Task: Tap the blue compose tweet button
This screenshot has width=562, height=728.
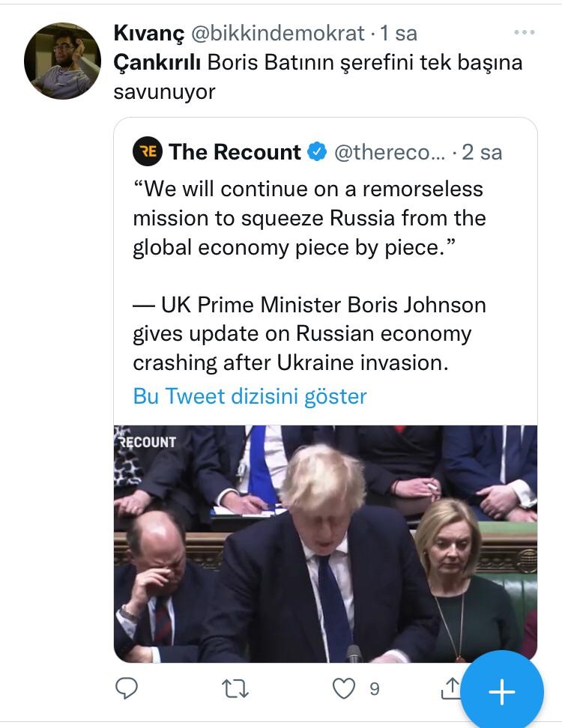Action: (501, 692)
